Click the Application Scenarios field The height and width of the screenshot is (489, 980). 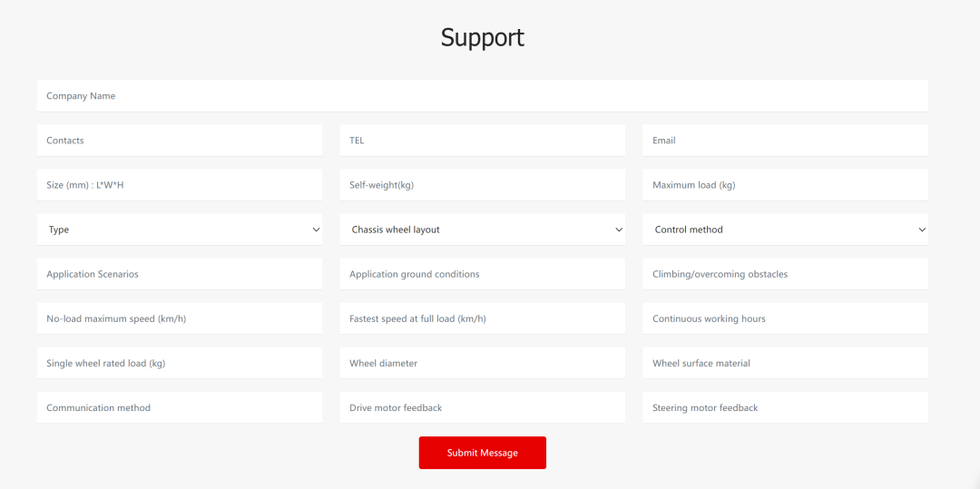[x=179, y=274]
